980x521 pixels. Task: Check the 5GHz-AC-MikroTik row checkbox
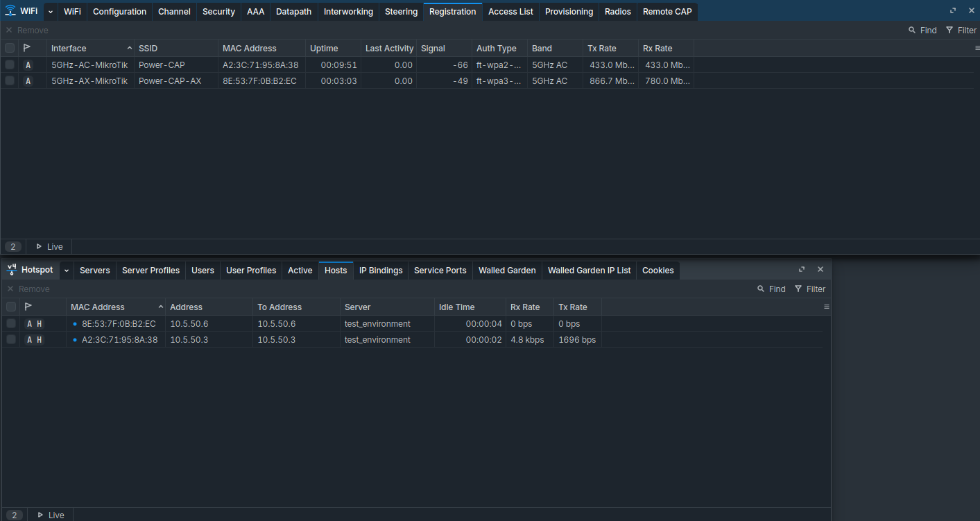click(10, 65)
